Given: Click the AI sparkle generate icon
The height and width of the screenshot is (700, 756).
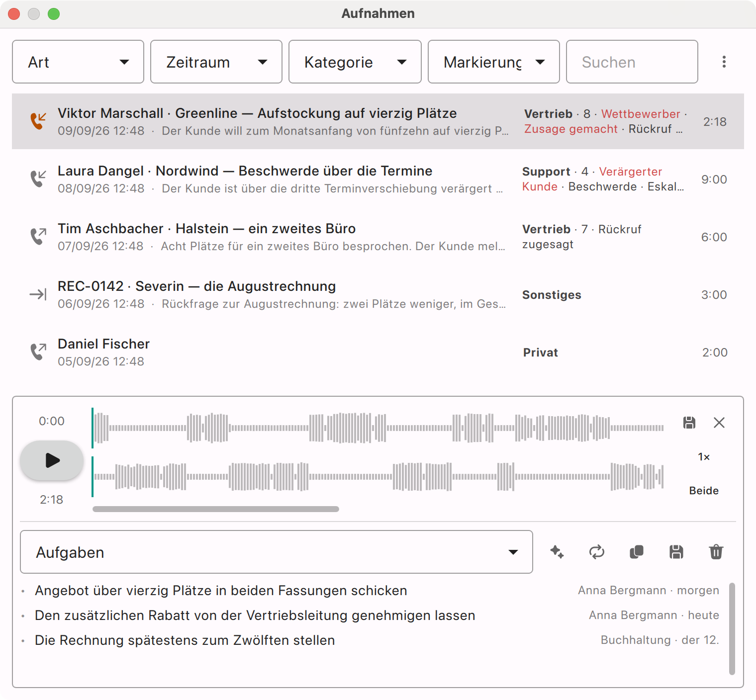Looking at the screenshot, I should tap(557, 552).
